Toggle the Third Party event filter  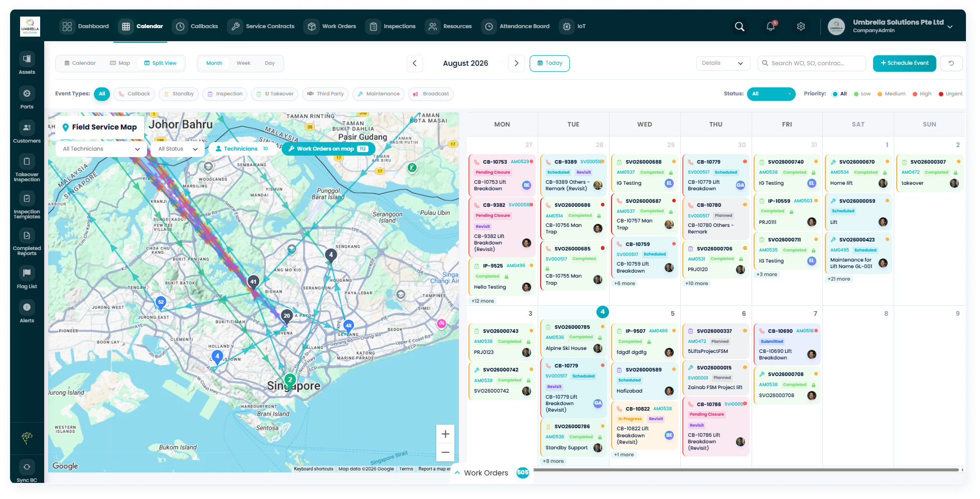click(x=325, y=94)
